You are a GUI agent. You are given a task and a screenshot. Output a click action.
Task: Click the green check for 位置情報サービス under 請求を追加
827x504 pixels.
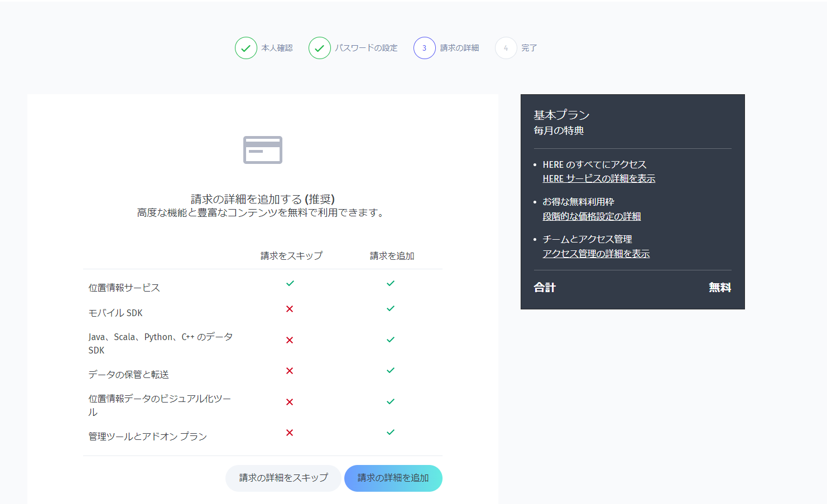coord(391,283)
